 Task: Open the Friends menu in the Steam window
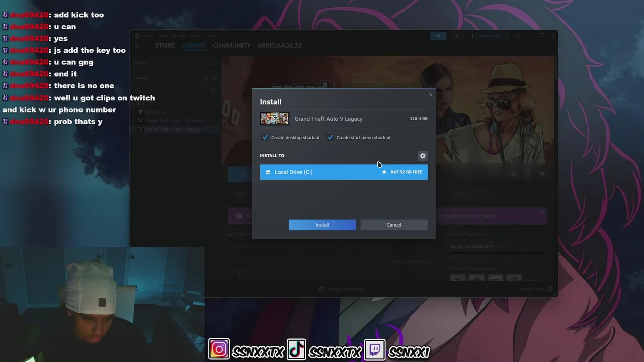click(178, 36)
